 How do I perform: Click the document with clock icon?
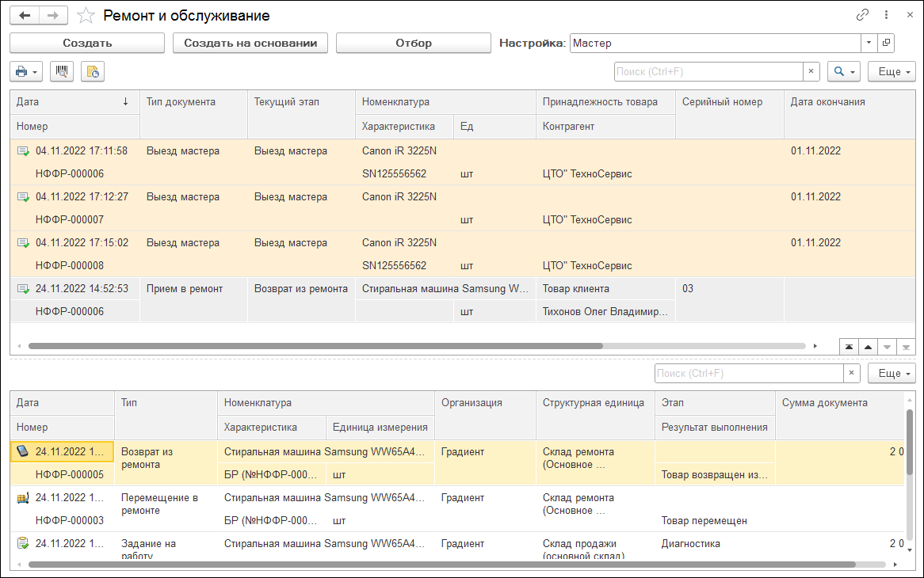coord(92,72)
